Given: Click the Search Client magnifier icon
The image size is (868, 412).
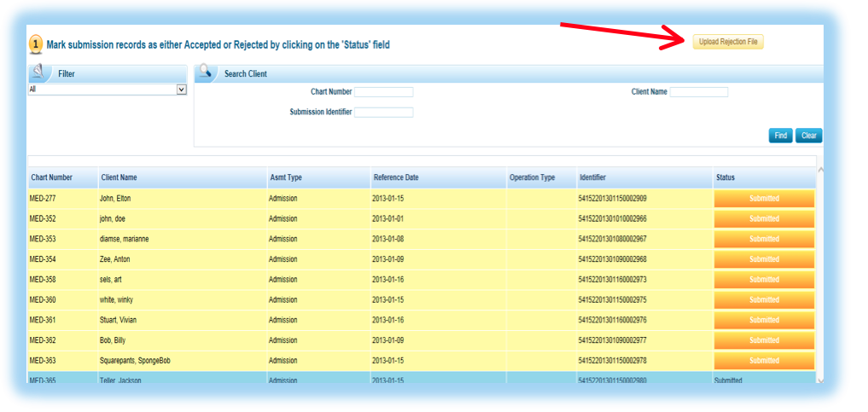Looking at the screenshot, I should pyautogui.click(x=206, y=73).
